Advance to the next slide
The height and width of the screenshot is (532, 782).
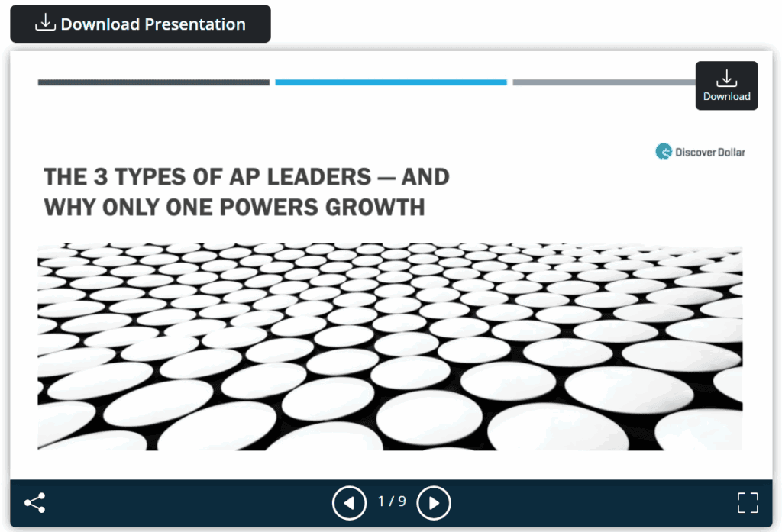click(x=434, y=503)
